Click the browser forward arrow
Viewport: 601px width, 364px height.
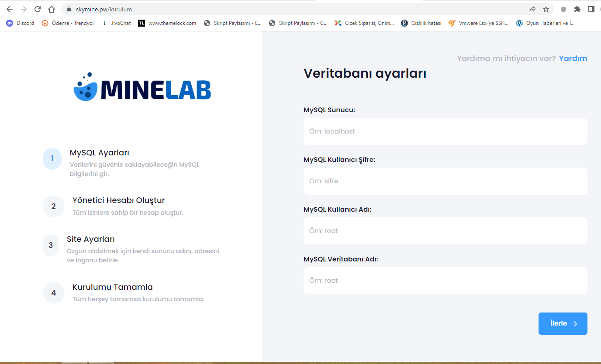24,9
